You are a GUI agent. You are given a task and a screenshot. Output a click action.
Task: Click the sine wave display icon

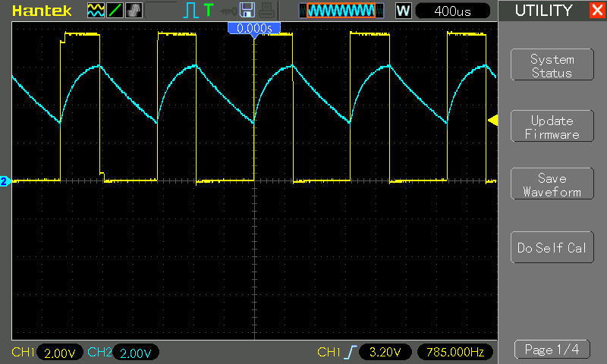pos(96,11)
